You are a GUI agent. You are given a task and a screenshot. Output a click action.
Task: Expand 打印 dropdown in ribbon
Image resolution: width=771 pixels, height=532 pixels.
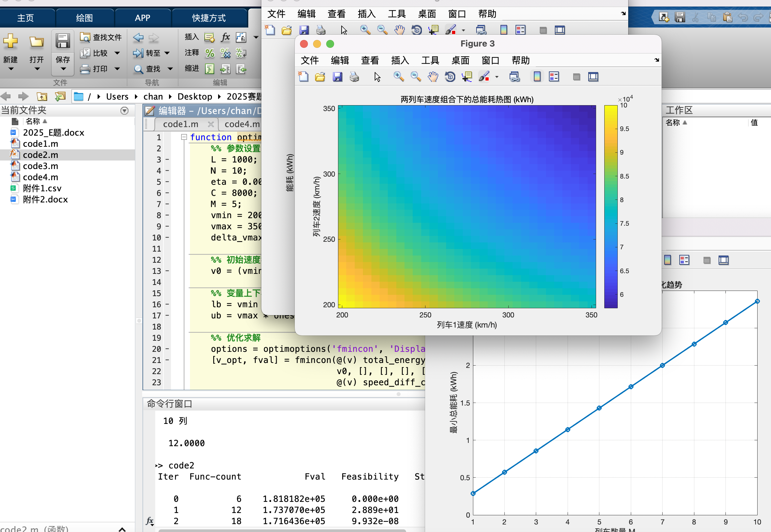(117, 69)
